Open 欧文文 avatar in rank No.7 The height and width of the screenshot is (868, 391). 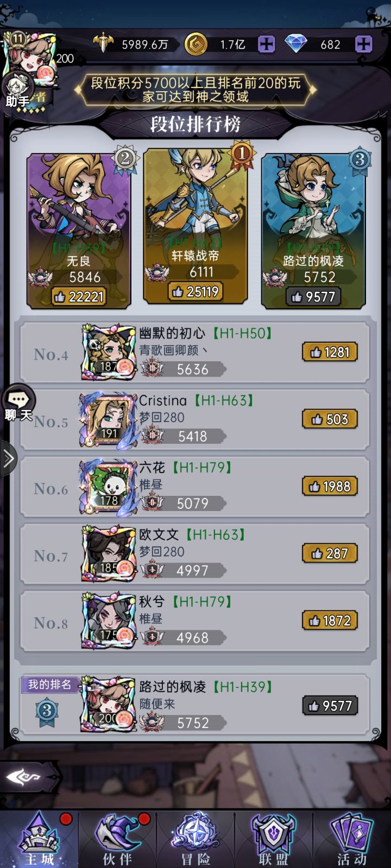[x=108, y=554]
